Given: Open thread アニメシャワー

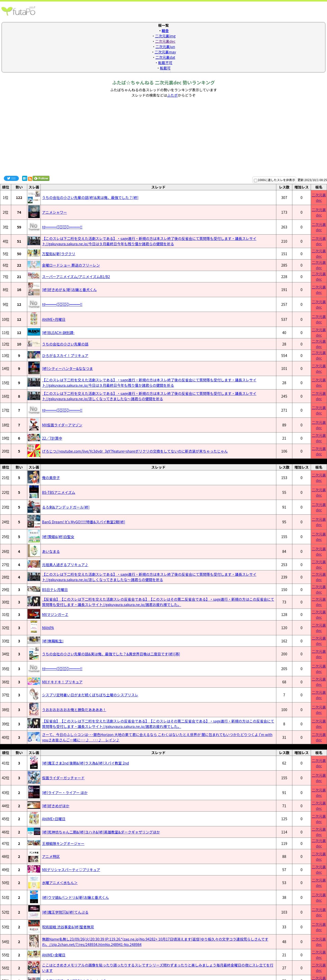Looking at the screenshot, I should click(54, 213).
